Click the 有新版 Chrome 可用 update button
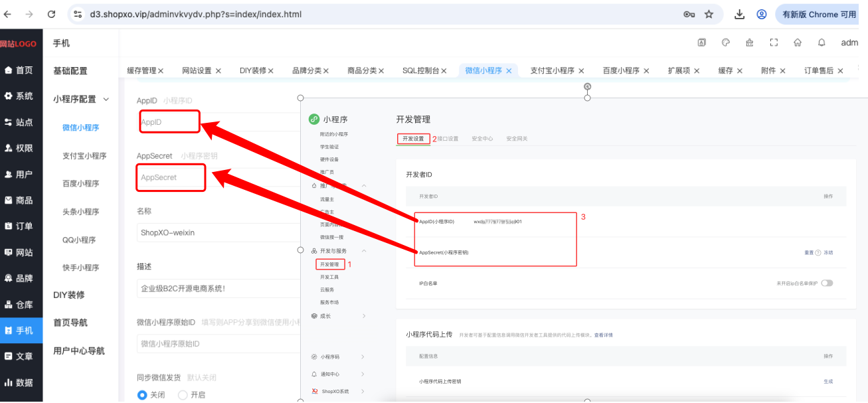The height and width of the screenshot is (403, 868). 819,14
